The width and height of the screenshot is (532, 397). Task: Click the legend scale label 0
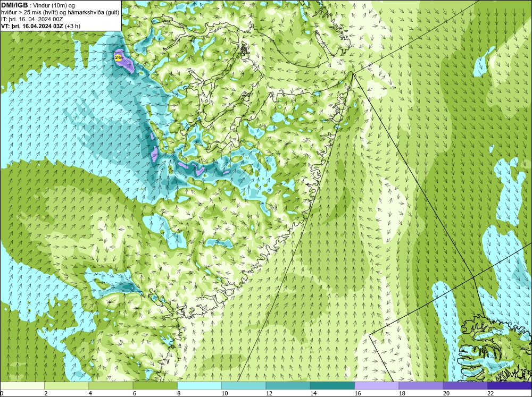click(x=2, y=393)
